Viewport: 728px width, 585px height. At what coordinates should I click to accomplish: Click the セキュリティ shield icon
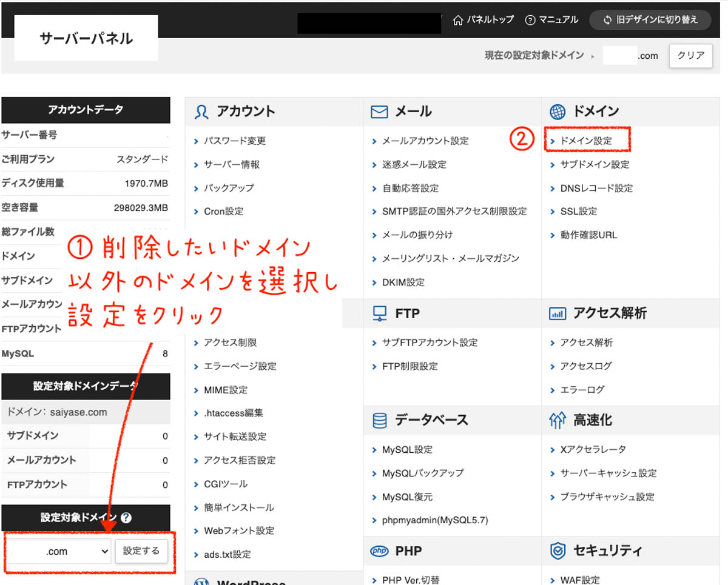pos(557,551)
